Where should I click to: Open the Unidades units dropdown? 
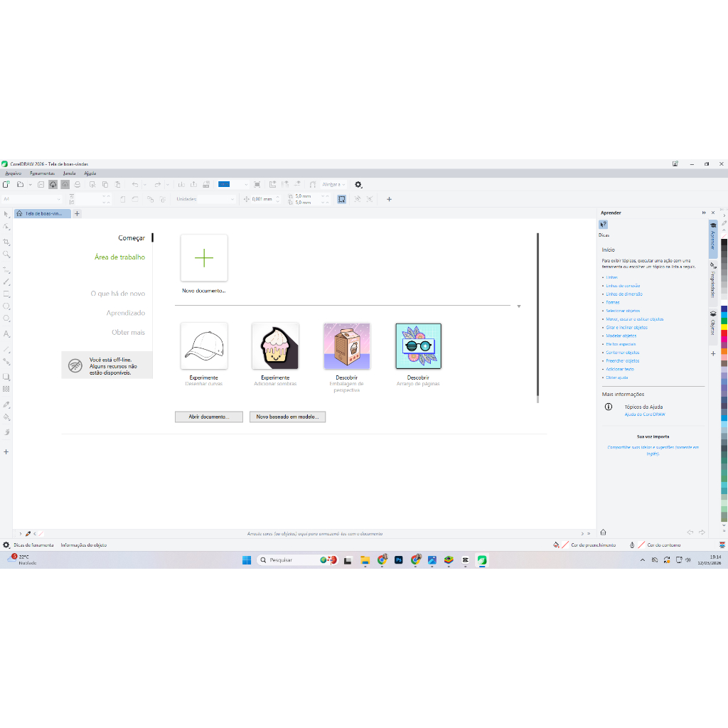coord(205,199)
